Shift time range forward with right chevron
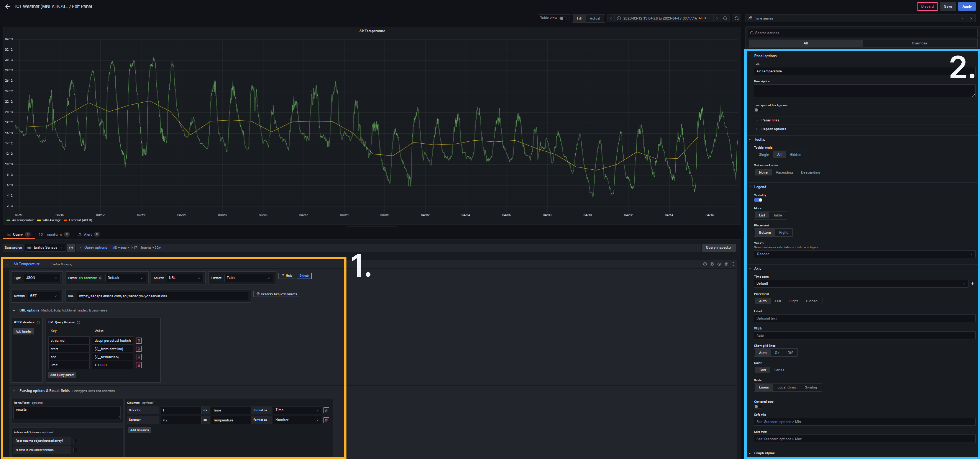The width and height of the screenshot is (980, 459). [717, 18]
